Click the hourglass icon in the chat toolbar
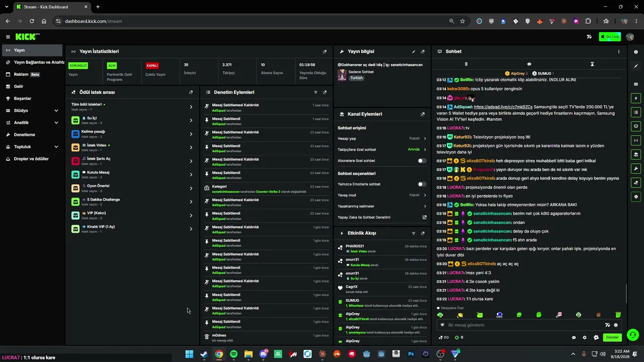Screen dimensions: 644x362 click(x=592, y=64)
